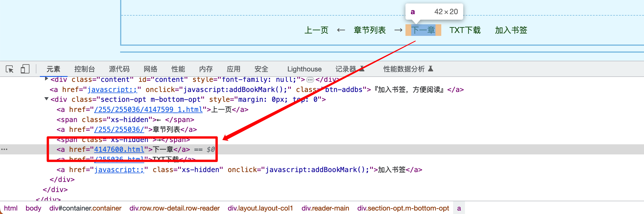Click the onclick addBookMark() value in xs-hidden anchor
This screenshot has width=644, height=214.
[317, 169]
